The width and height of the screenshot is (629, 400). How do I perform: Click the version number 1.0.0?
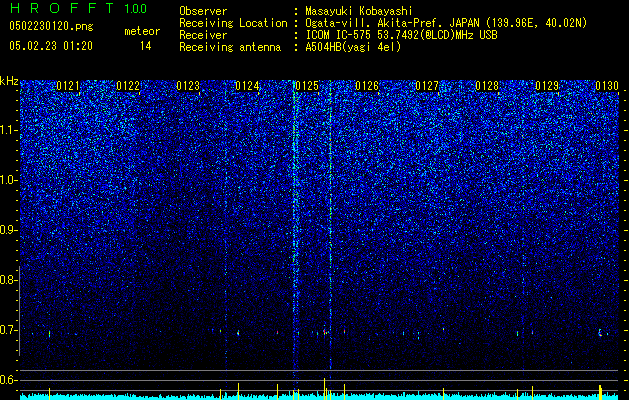coord(136,9)
